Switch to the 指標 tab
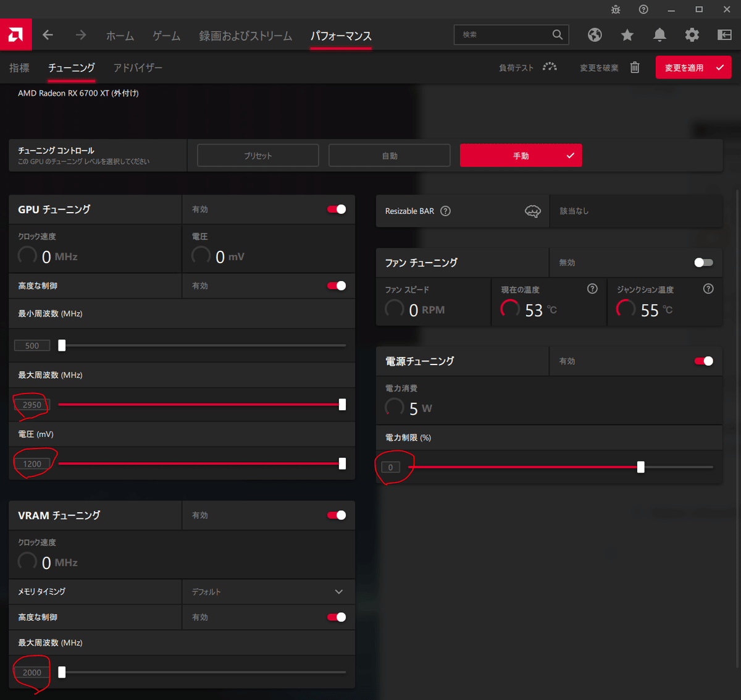The image size is (741, 700). (x=19, y=68)
